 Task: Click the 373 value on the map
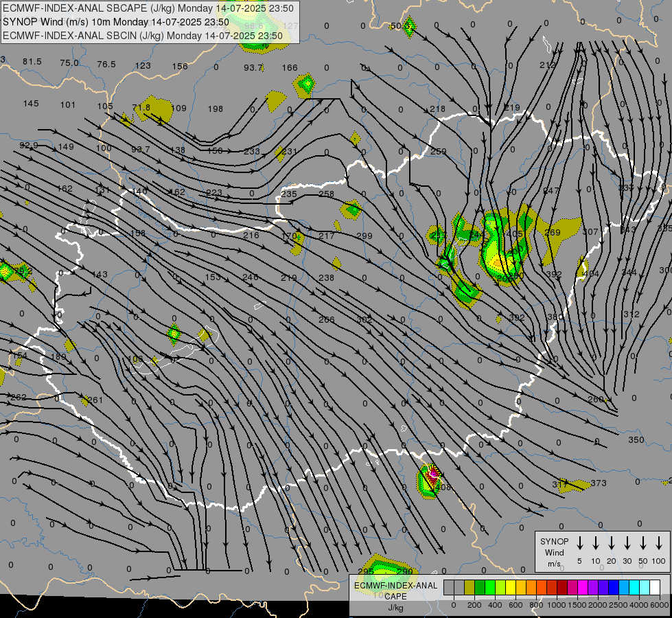tap(599, 483)
